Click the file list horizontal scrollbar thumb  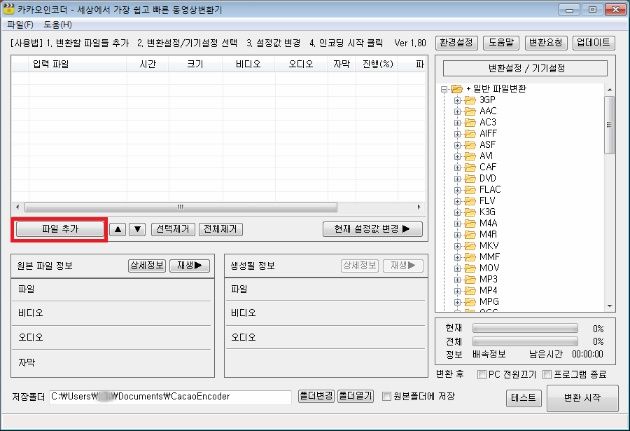point(181,207)
